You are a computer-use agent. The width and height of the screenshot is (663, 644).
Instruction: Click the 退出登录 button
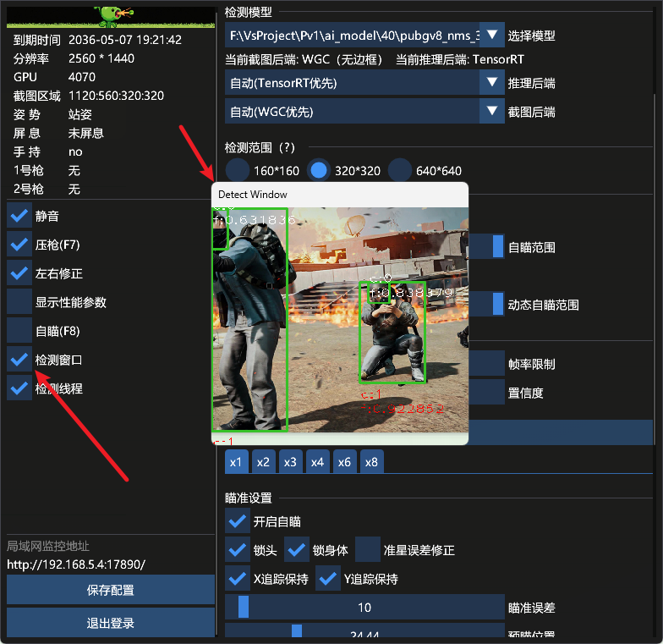coord(110,623)
